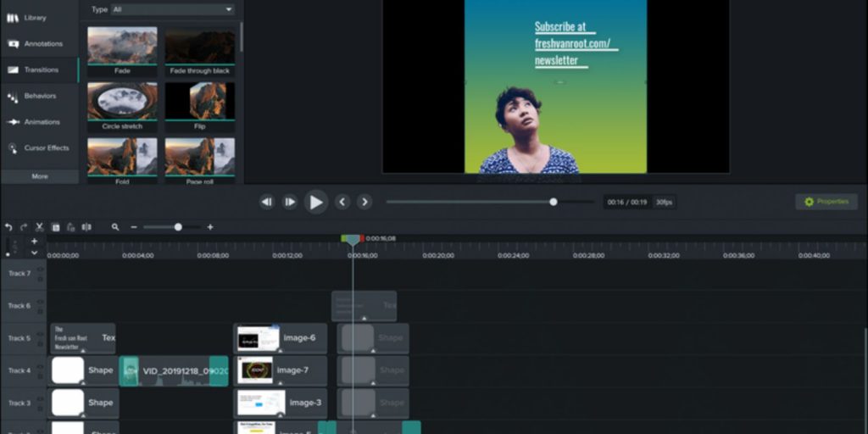Step to previous frame button
868x434 pixels.
pos(267,202)
